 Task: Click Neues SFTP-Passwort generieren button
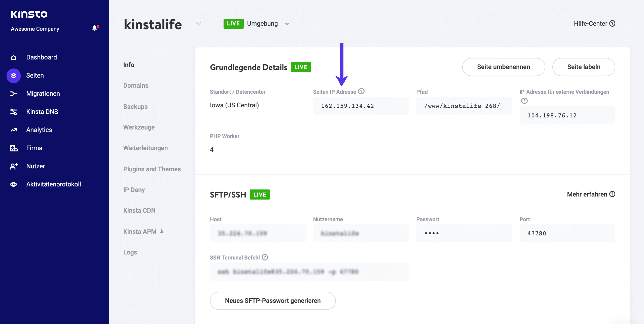[x=272, y=301]
